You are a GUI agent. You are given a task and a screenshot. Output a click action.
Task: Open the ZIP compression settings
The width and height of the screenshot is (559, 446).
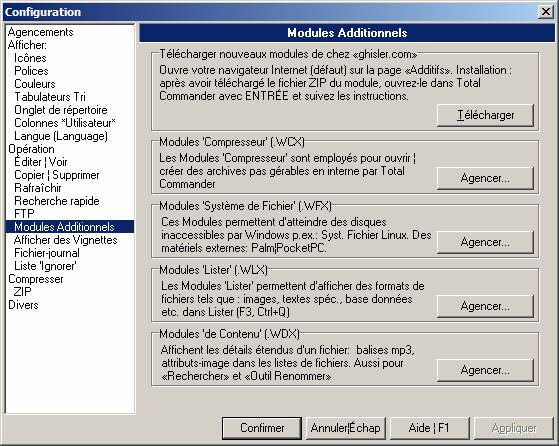tap(22, 292)
